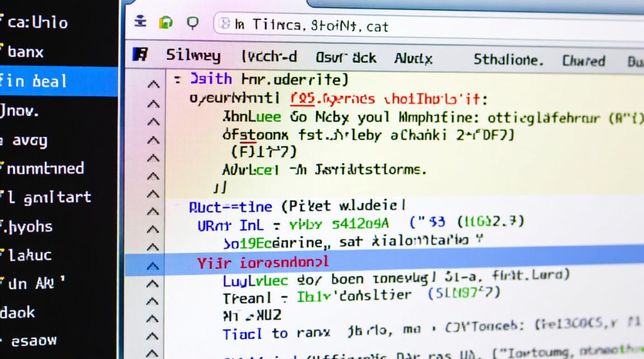Open the Chured menu

click(x=584, y=60)
